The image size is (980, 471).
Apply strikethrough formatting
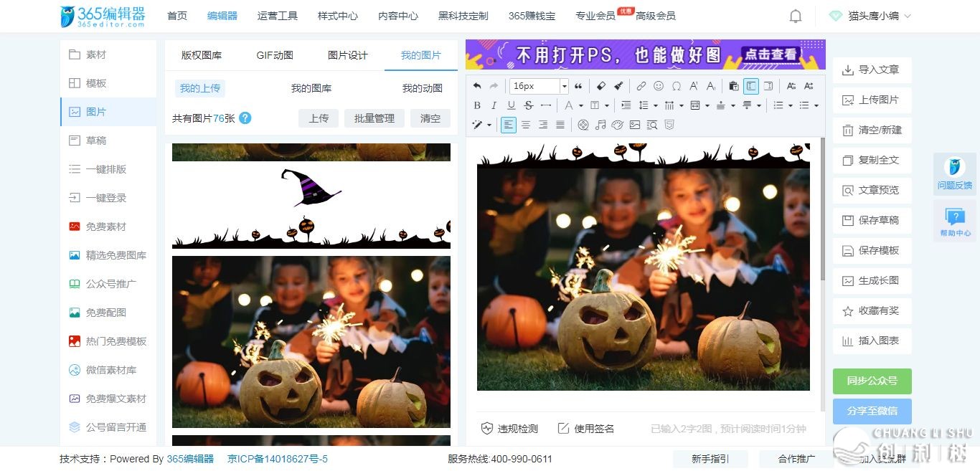[x=529, y=105]
